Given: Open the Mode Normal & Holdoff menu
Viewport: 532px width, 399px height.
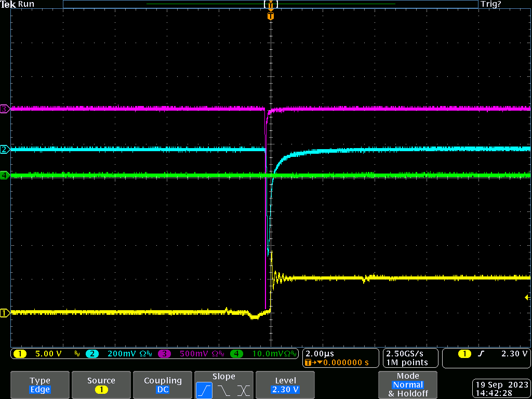Looking at the screenshot, I should (x=408, y=385).
